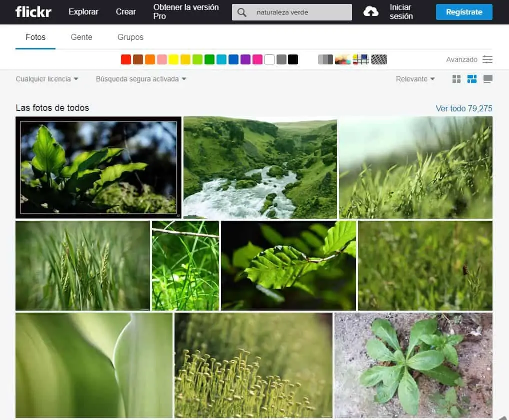The image size is (509, 420).
Task: Open the grass with small insect photo
Action: pos(425,266)
